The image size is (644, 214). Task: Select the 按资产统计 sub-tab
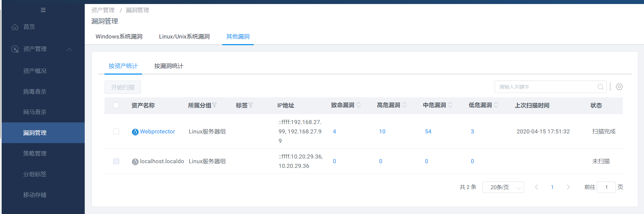123,66
